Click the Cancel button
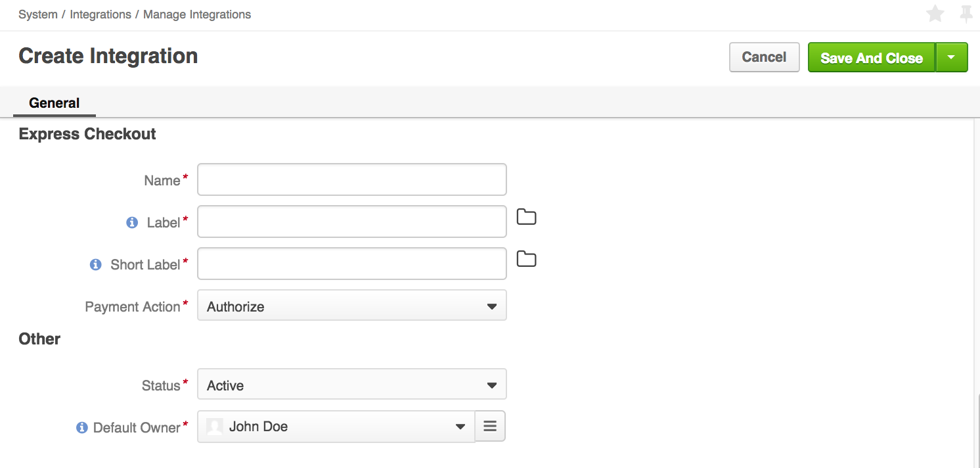The height and width of the screenshot is (468, 980). [x=764, y=57]
